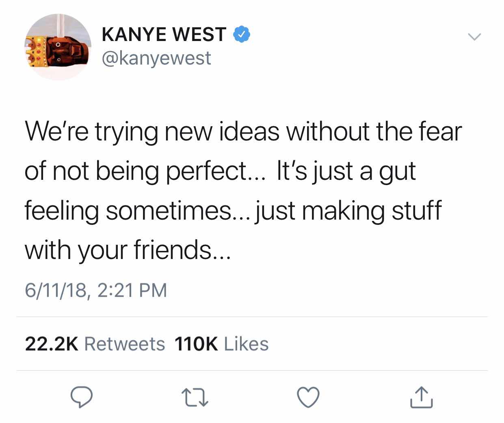View the 22.2K retweet count
Image resolution: width=504 pixels, height=423 pixels.
click(52, 344)
